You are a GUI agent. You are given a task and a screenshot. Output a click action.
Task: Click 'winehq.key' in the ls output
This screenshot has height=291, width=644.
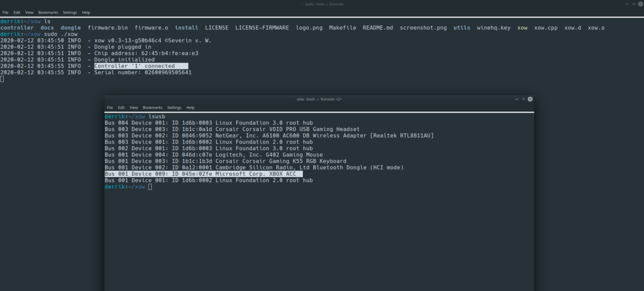(x=494, y=27)
